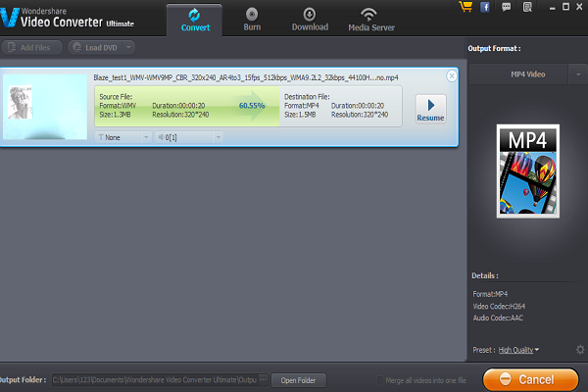This screenshot has height=392, width=588.
Task: Switch to the Download tab
Action: (310, 21)
